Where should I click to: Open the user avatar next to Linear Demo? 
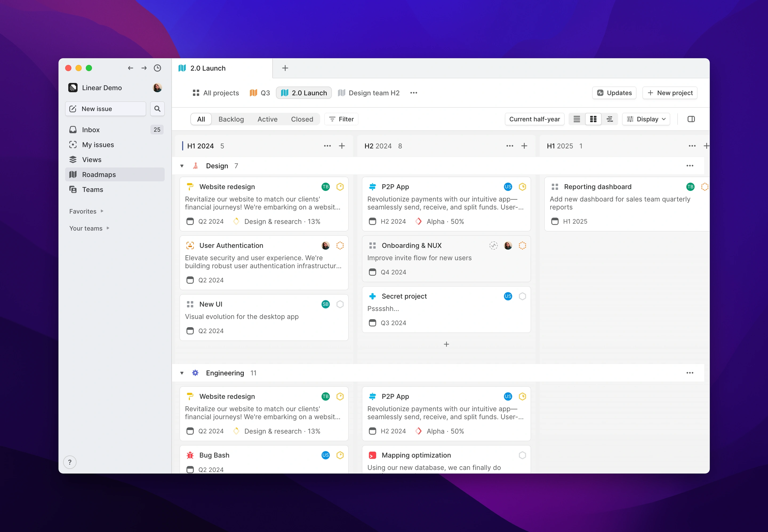pyautogui.click(x=157, y=88)
